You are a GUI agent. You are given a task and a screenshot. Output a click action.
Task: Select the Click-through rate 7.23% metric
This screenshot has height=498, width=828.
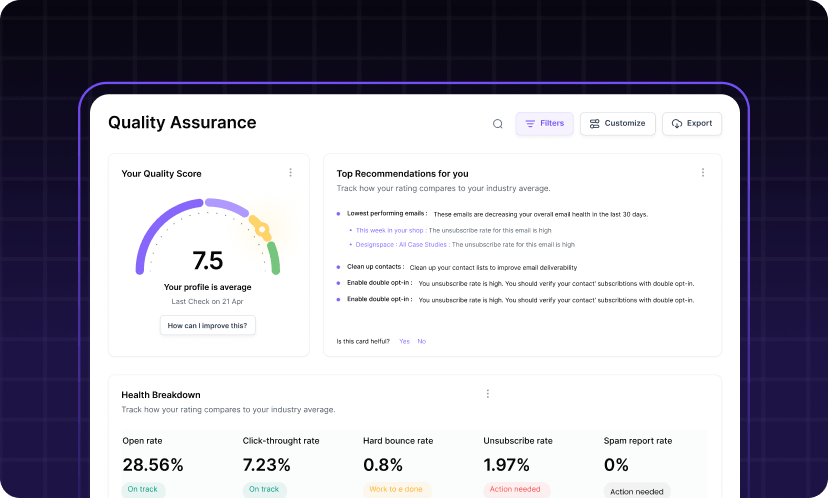point(267,464)
